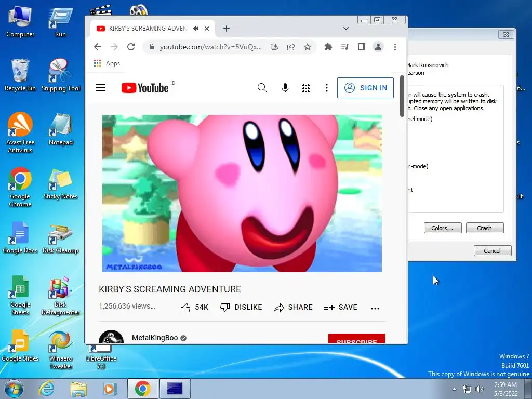
Task: Open Windows Media Player taskbar icon
Action: click(109, 389)
